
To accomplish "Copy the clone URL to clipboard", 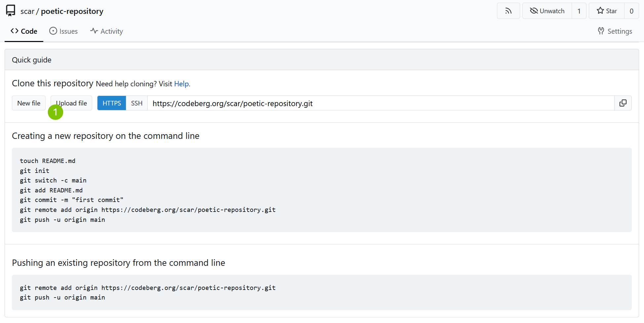I will tap(623, 103).
